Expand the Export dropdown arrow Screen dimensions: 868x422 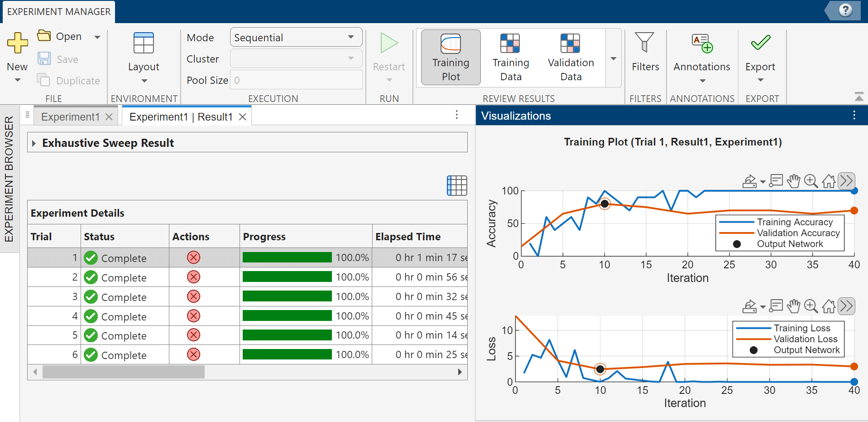pos(760,80)
